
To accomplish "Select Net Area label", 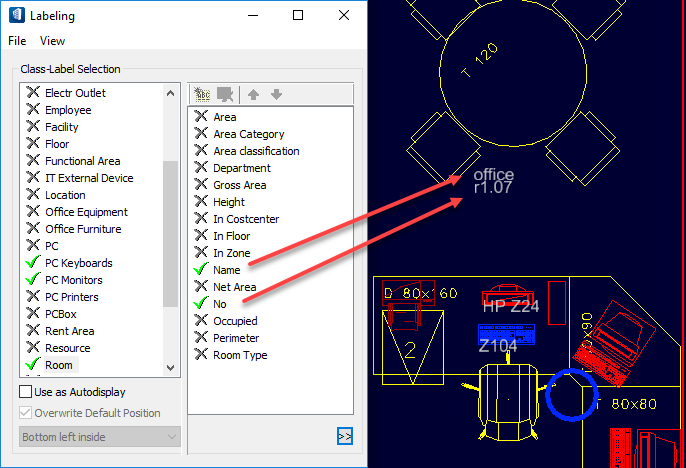I will pyautogui.click(x=234, y=287).
